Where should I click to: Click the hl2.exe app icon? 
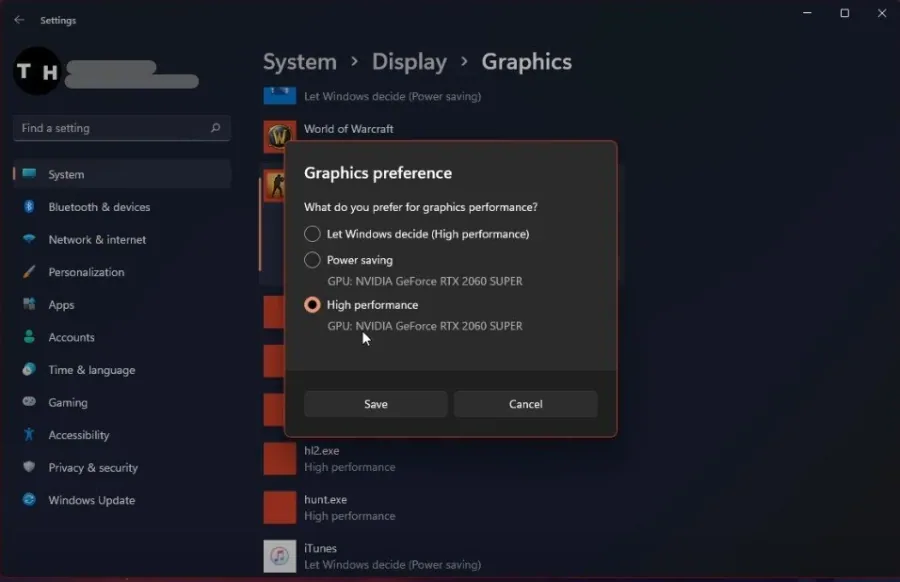(x=280, y=459)
